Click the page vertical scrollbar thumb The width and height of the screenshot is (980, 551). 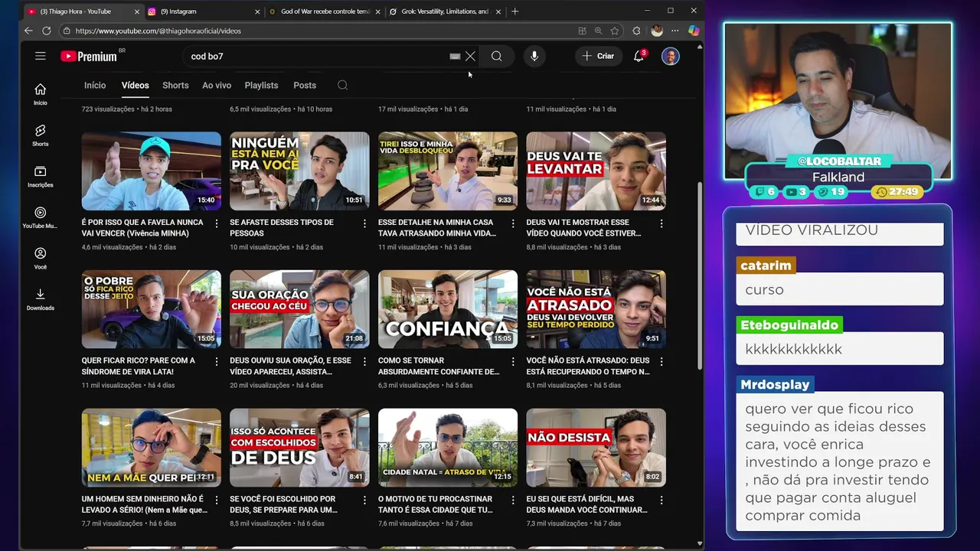click(x=699, y=275)
